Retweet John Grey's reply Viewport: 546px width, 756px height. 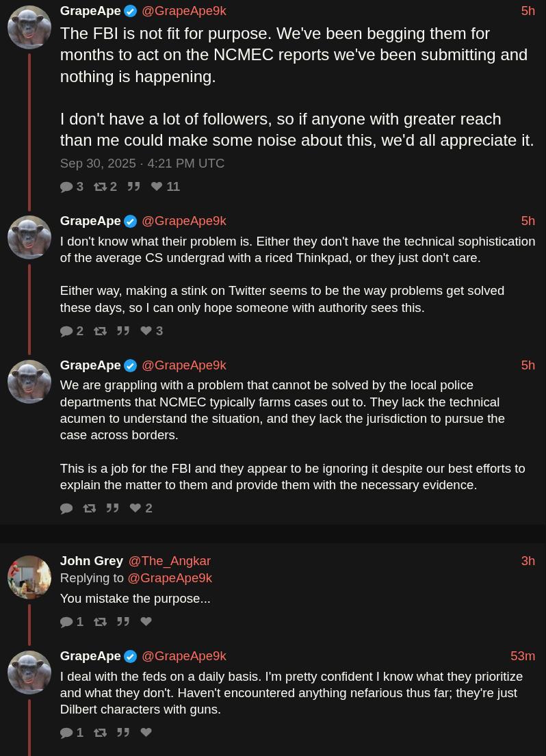click(101, 622)
